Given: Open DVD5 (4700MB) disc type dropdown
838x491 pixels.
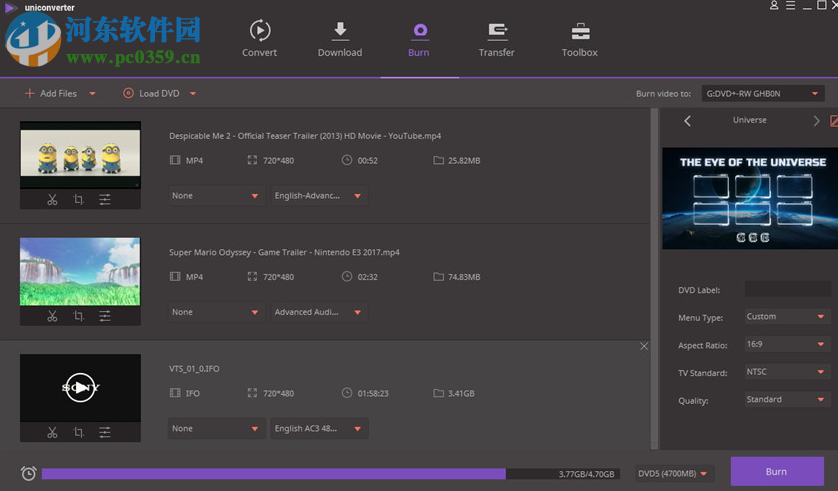Looking at the screenshot, I should pyautogui.click(x=674, y=474).
